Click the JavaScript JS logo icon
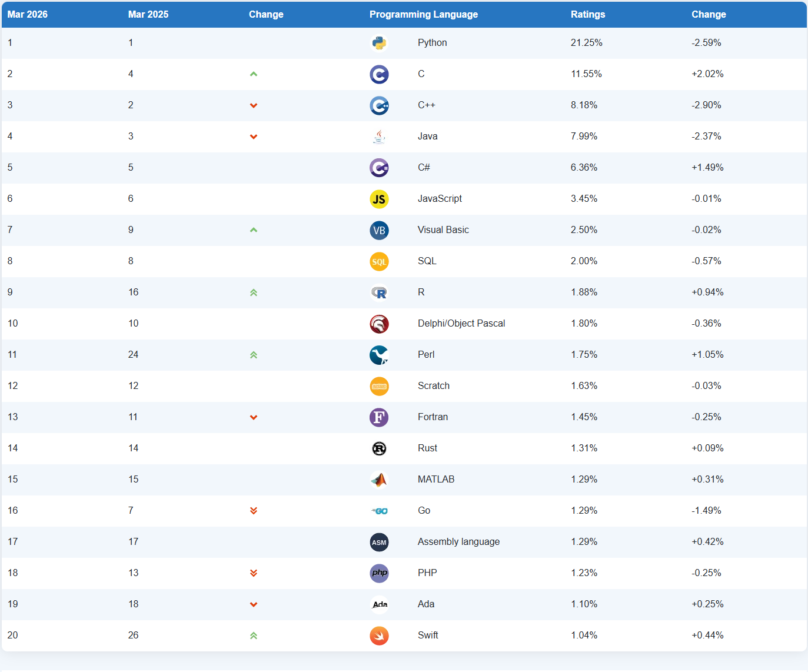Screen dimensions: 808x672 (x=379, y=199)
